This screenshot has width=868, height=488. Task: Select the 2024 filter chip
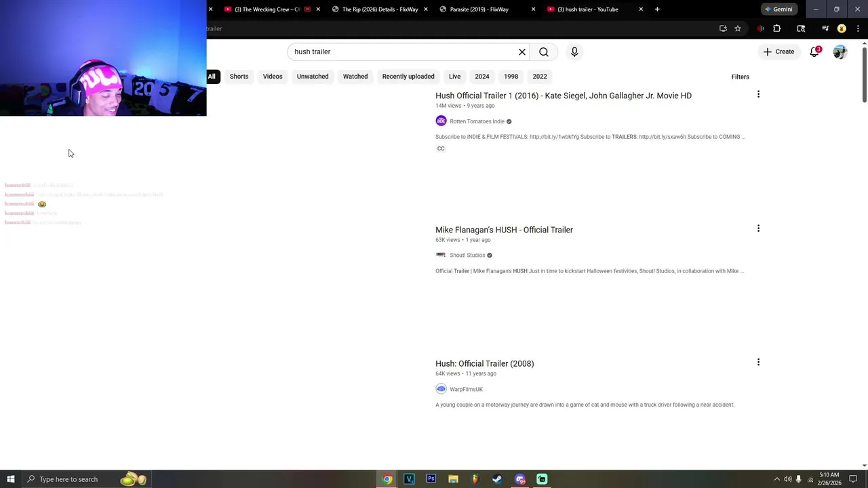pyautogui.click(x=482, y=77)
